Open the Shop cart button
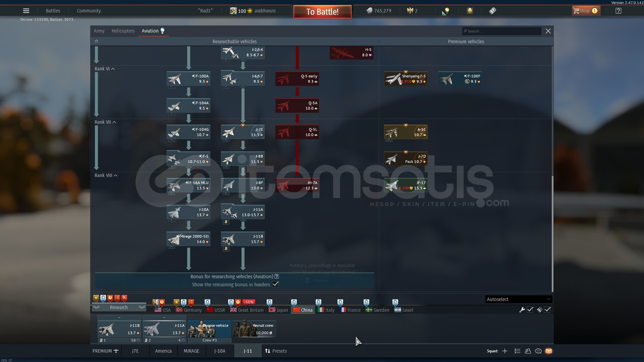644x362 pixels. [586, 11]
